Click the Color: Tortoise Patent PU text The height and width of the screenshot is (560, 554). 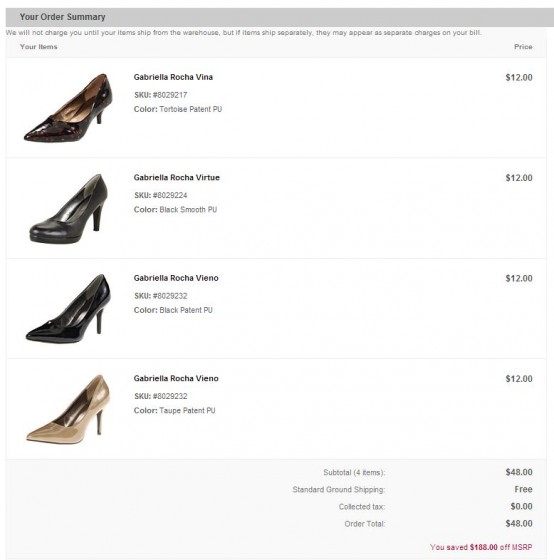178,109
